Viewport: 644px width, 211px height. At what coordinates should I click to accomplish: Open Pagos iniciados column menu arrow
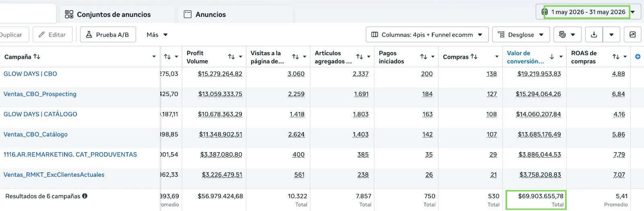click(433, 57)
